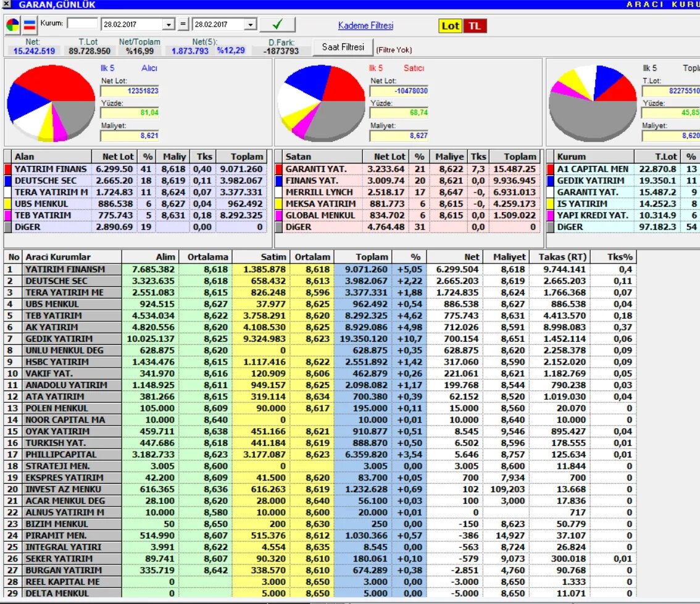700x604 pixels.
Task: Click the buyers Net Lot value 12351823
Action: click(x=130, y=91)
